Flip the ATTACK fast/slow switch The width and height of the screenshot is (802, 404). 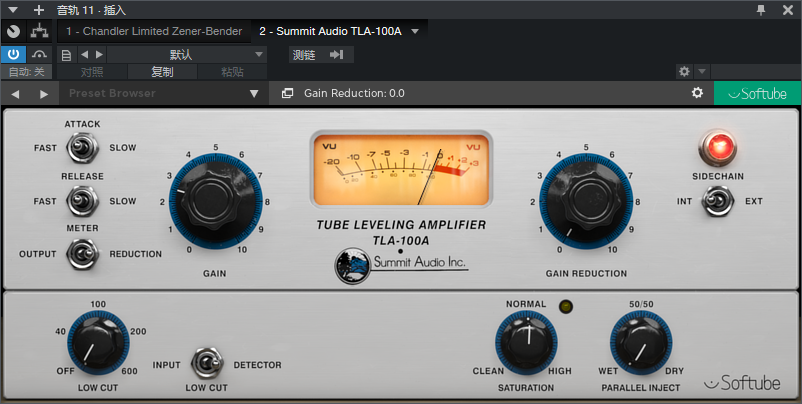[x=82, y=148]
